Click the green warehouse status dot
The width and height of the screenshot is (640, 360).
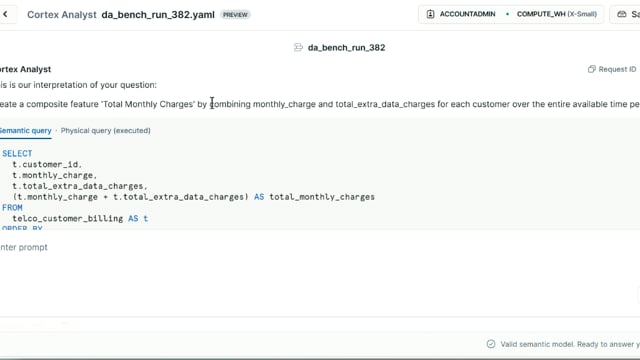pyautogui.click(x=507, y=14)
